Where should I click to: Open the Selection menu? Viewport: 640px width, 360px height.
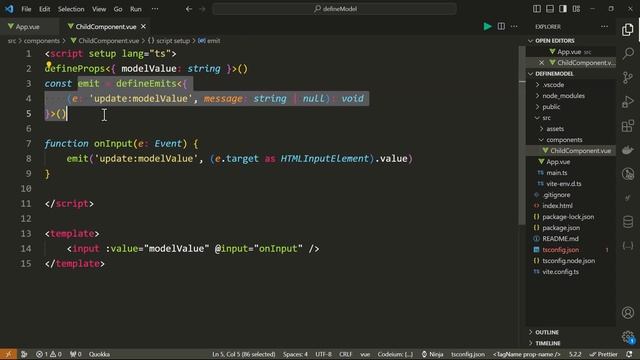(x=71, y=9)
